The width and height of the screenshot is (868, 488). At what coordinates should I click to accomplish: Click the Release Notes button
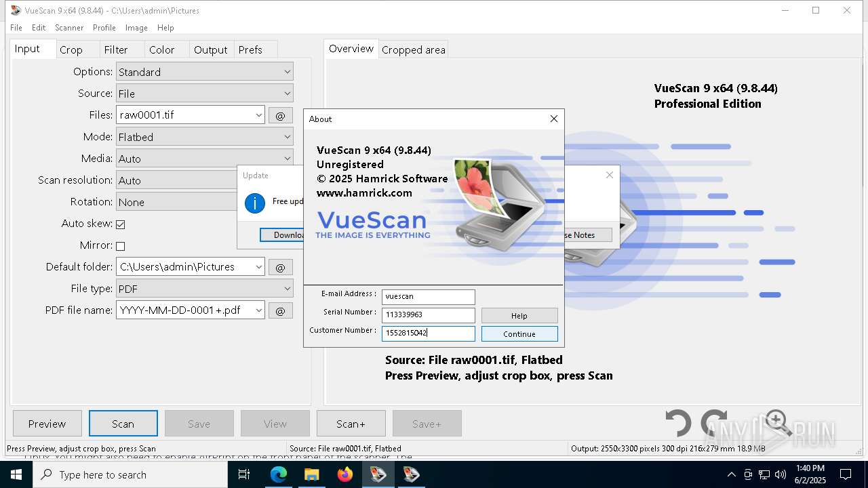588,235
